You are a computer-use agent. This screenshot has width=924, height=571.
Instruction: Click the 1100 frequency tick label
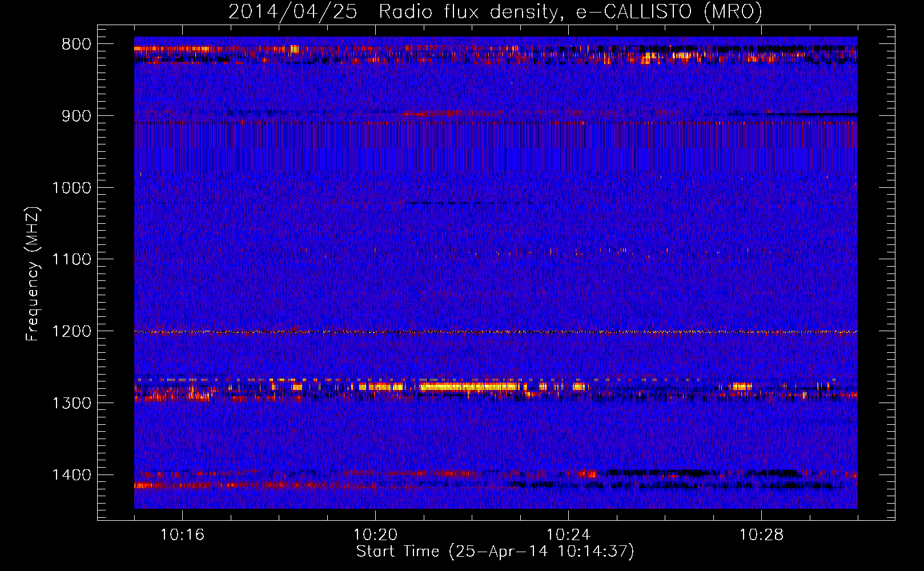71,260
